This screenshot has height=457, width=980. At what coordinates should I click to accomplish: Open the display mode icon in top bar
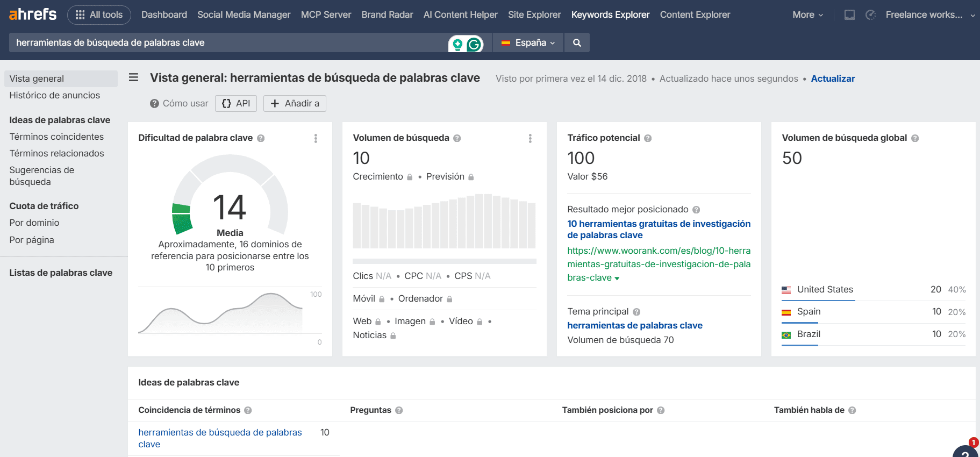point(849,15)
